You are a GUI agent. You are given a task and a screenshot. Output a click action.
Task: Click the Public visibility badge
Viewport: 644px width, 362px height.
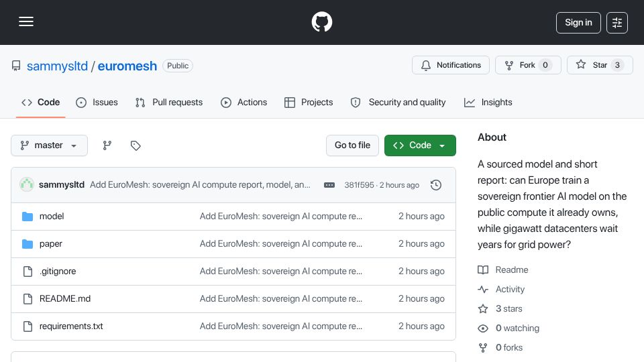click(178, 66)
